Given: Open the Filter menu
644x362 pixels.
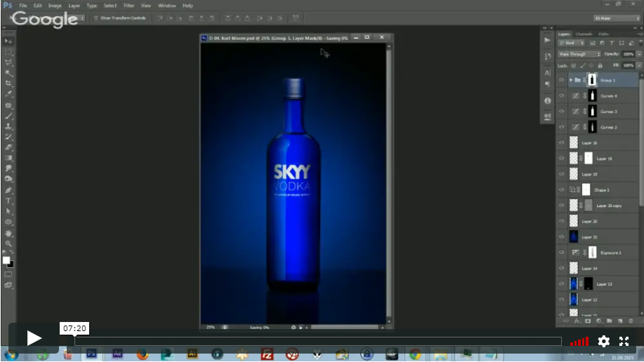Looking at the screenshot, I should 129,6.
